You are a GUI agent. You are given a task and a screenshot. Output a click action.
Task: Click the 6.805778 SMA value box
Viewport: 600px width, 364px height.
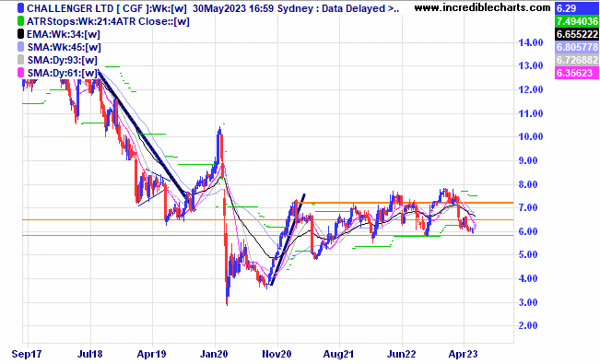[x=577, y=47]
